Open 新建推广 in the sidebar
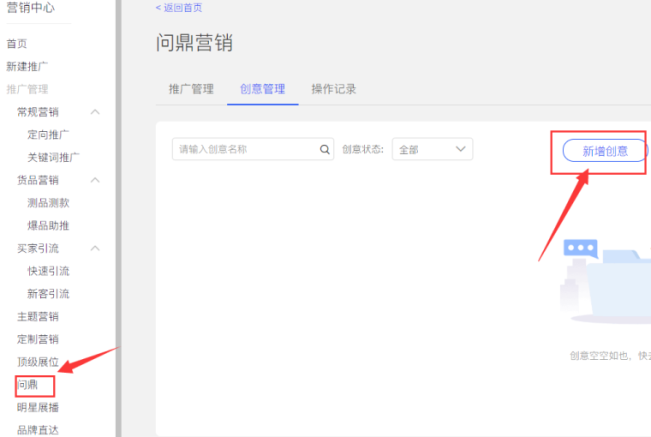This screenshot has height=437, width=651. click(28, 66)
